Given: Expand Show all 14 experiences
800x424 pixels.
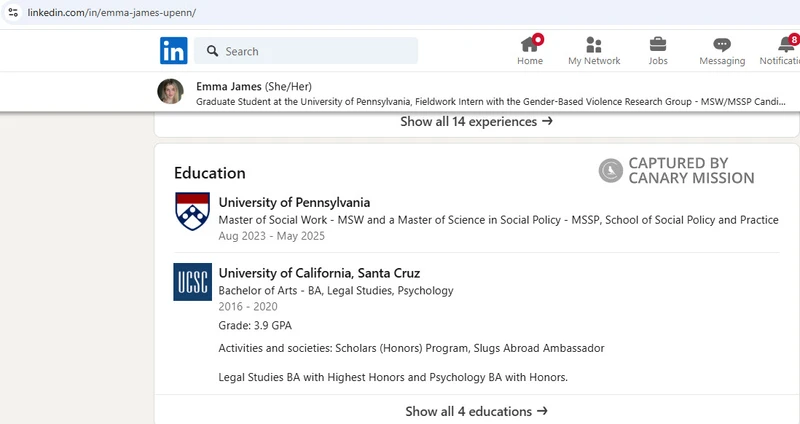Looking at the screenshot, I should (476, 122).
